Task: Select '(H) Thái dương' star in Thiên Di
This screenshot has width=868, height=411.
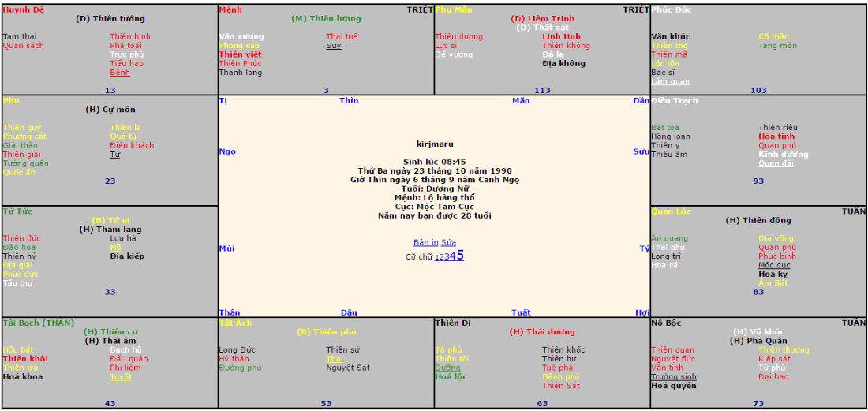Action: tap(542, 332)
